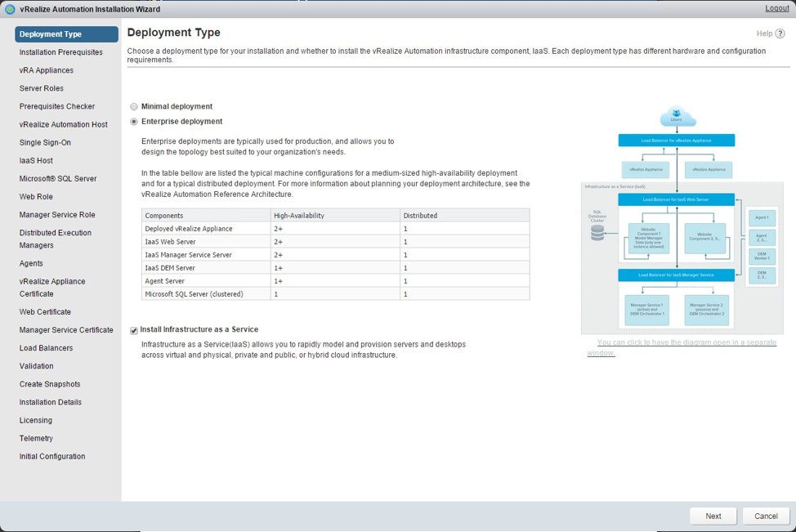The width and height of the screenshot is (796, 532).
Task: Open vRA Appliances step
Action: click(x=47, y=70)
